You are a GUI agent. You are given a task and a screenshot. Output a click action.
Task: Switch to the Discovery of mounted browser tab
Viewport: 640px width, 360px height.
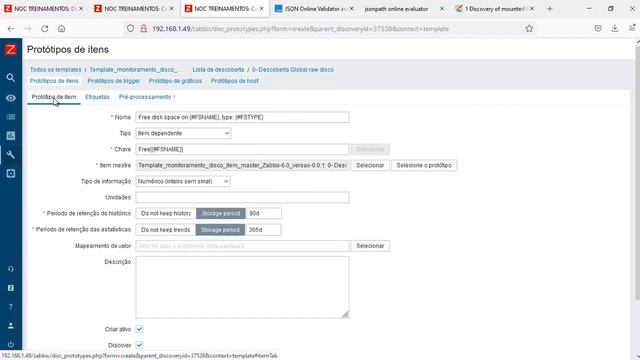coord(494,9)
